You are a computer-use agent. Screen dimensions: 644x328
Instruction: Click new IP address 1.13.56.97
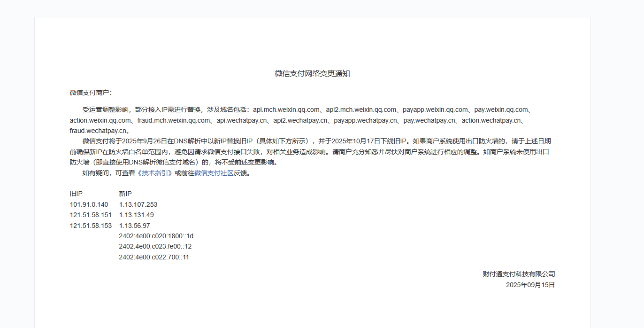134,226
